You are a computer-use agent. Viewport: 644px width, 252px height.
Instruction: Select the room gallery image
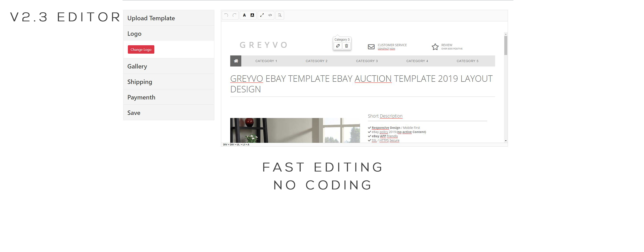pyautogui.click(x=295, y=130)
